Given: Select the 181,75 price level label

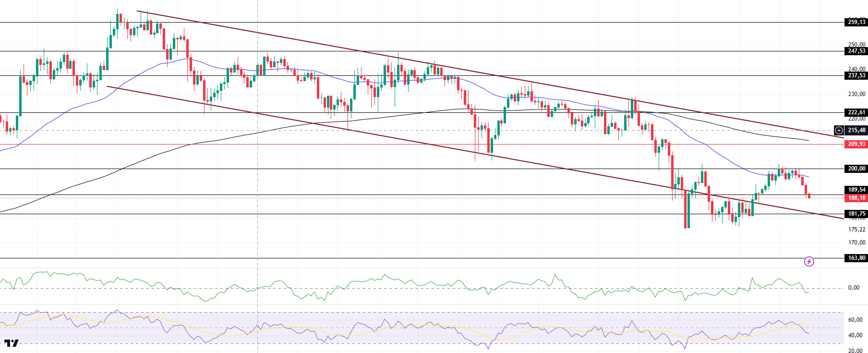Looking at the screenshot, I should pyautogui.click(x=856, y=214).
